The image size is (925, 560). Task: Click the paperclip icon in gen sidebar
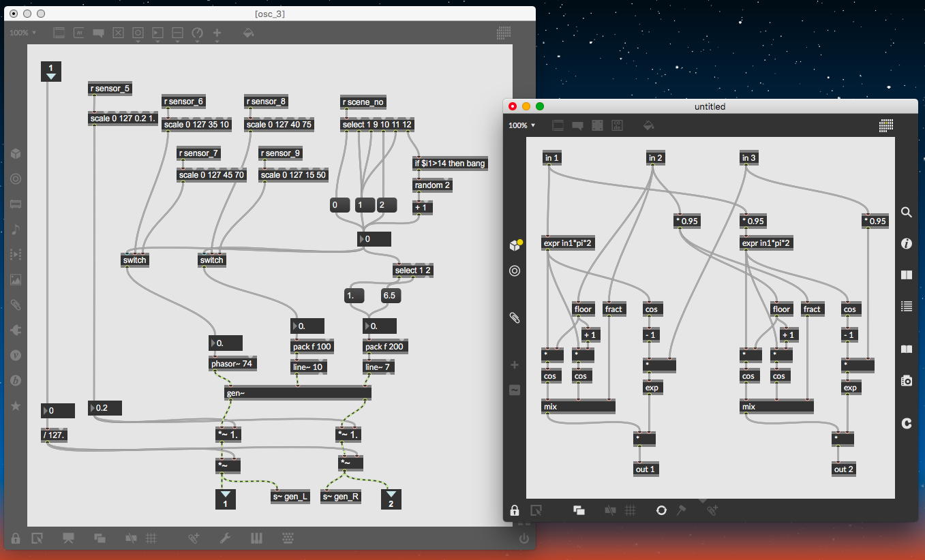[x=515, y=317]
